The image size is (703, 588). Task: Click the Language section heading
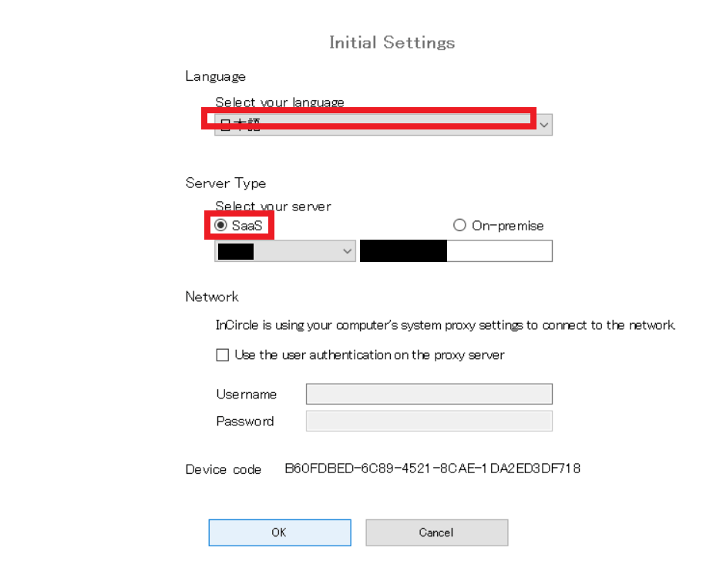coord(215,76)
